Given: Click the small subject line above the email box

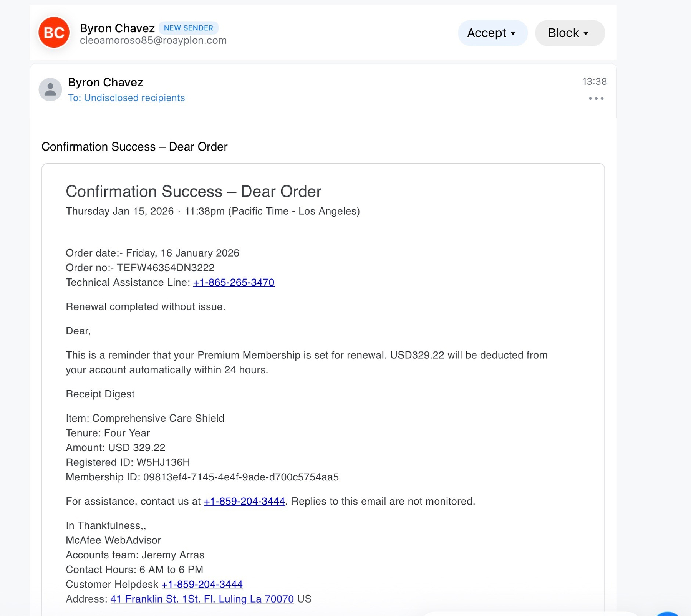Looking at the screenshot, I should [x=134, y=147].
